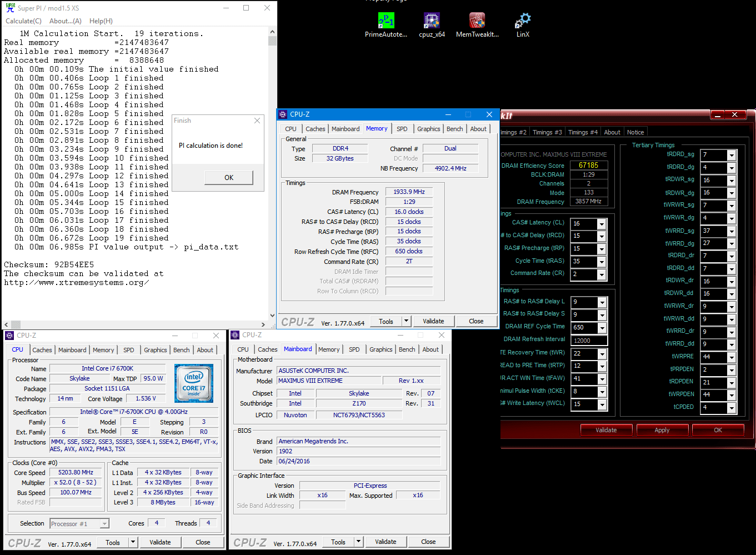Expand the tRDRD_sg dropdown
The width and height of the screenshot is (756, 555).
[732, 156]
